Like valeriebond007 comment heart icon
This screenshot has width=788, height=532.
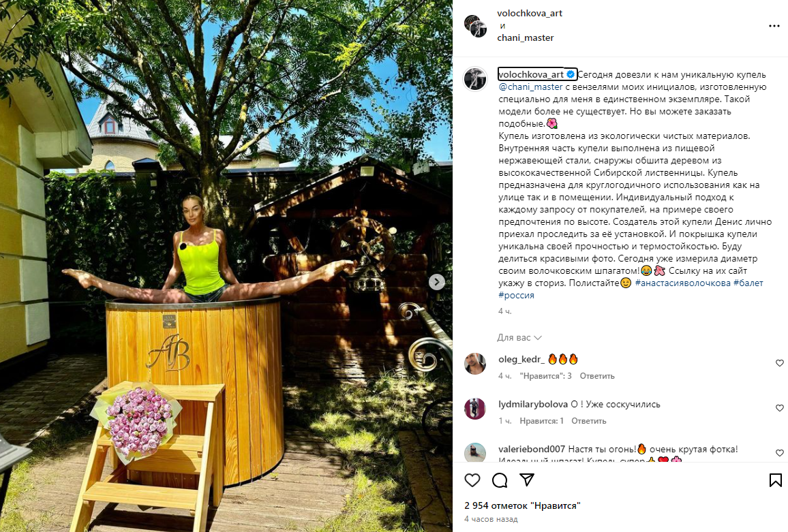779,452
